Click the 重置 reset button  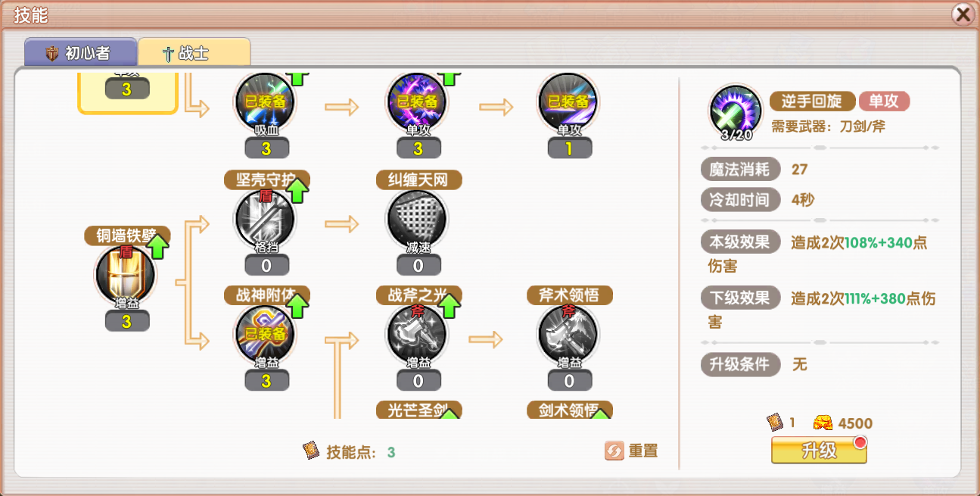tap(632, 451)
